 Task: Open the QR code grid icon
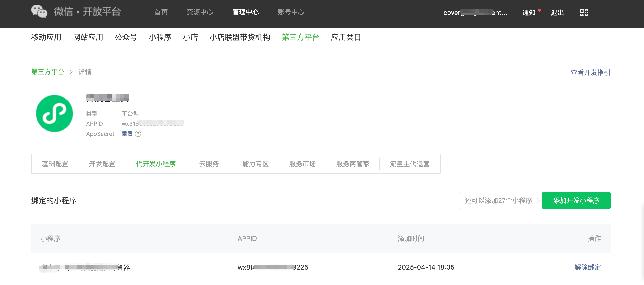[584, 13]
